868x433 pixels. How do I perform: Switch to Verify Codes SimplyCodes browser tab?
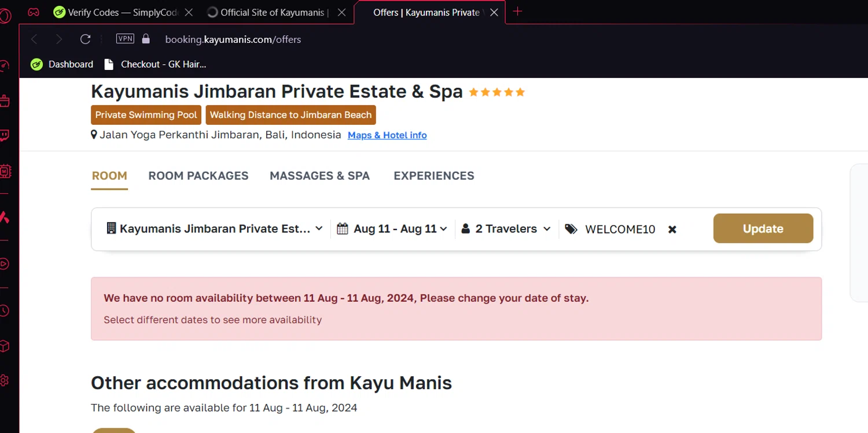point(122,12)
